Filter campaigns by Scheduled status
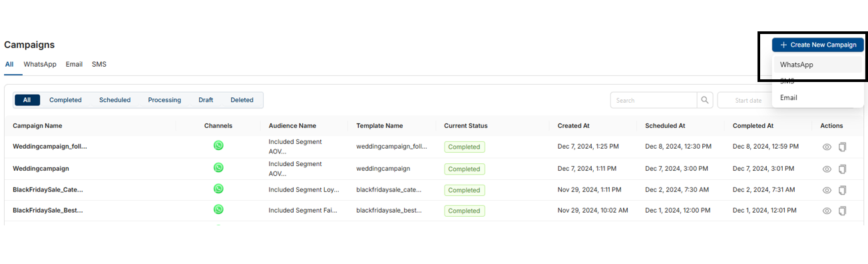This screenshot has height=264, width=868. pos(114,100)
